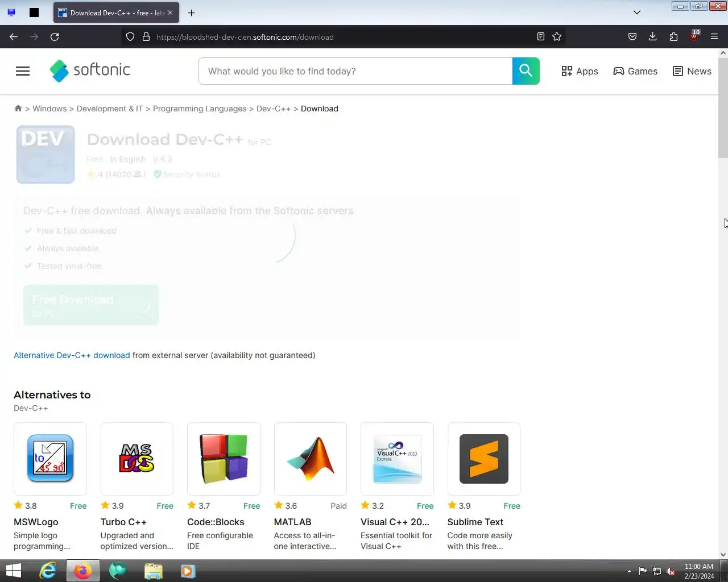Click the uBlock extension icon with badge

[694, 36]
